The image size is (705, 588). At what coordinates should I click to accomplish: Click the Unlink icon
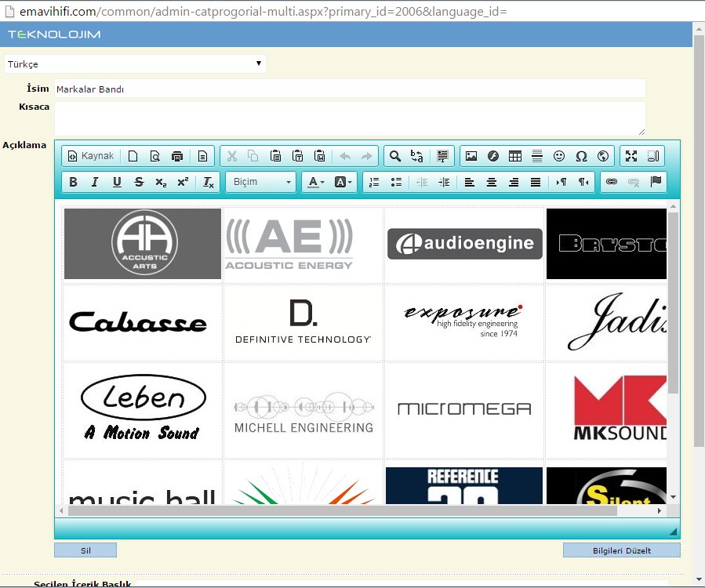634,182
